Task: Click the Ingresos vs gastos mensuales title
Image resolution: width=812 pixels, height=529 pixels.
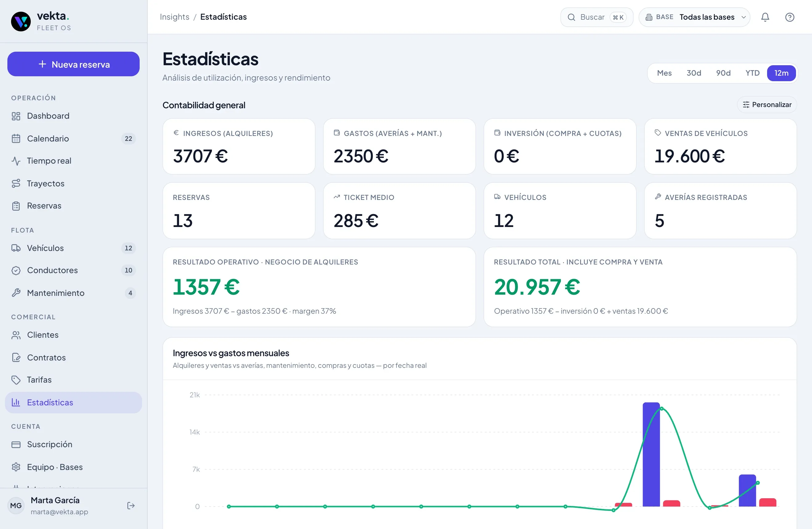Action: click(231, 353)
